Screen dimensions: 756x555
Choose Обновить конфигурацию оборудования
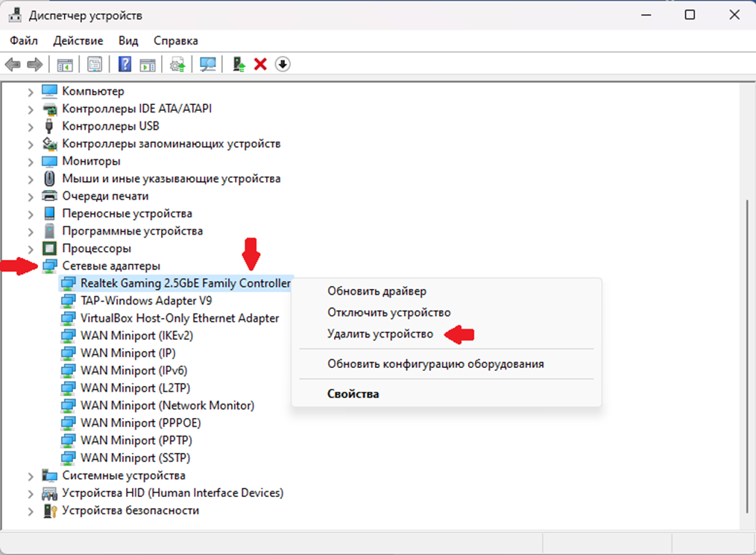(x=436, y=364)
